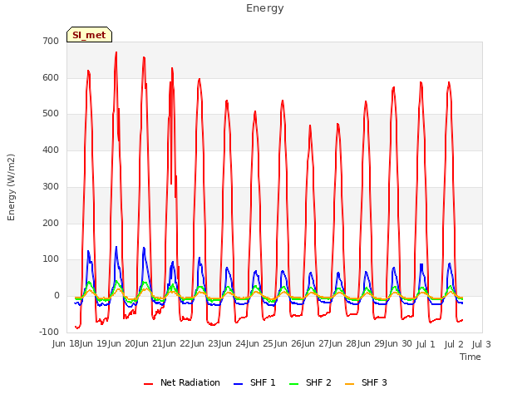Click the 500 y-axis tick label
The image size is (532, 399).
coord(51,114)
